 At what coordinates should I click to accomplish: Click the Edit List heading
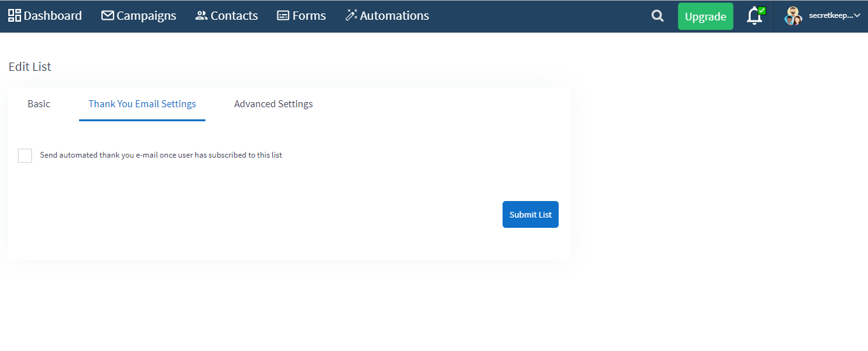tap(30, 66)
